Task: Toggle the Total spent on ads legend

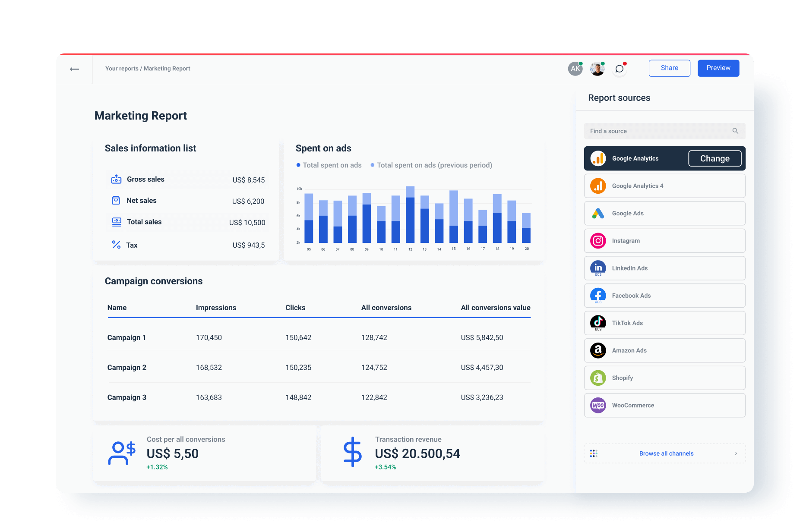Action: 329,165
